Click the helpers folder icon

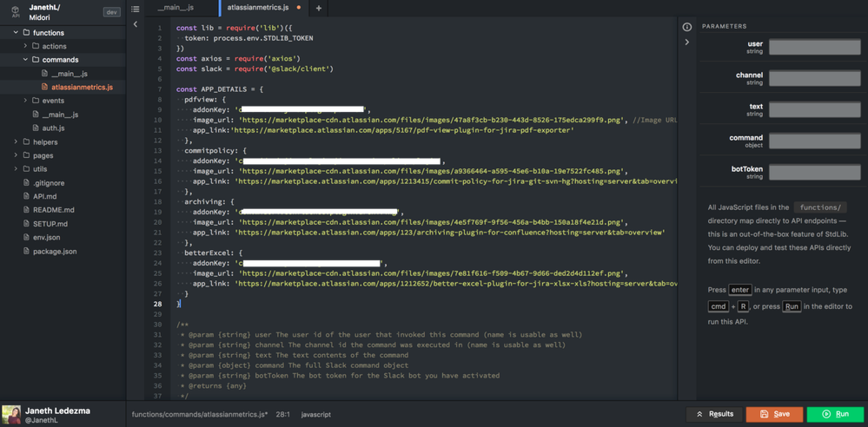click(x=27, y=142)
